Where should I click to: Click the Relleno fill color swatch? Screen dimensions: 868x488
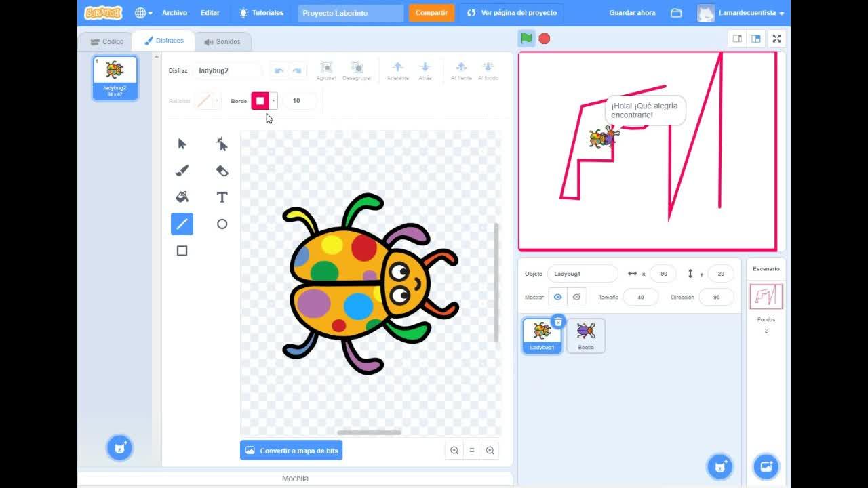point(203,101)
